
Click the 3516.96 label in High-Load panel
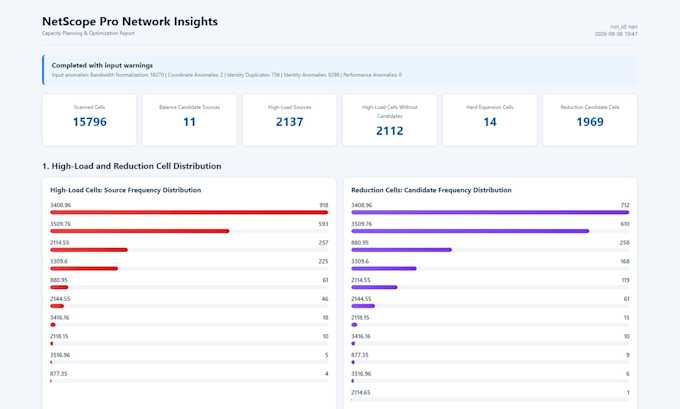[x=60, y=354]
